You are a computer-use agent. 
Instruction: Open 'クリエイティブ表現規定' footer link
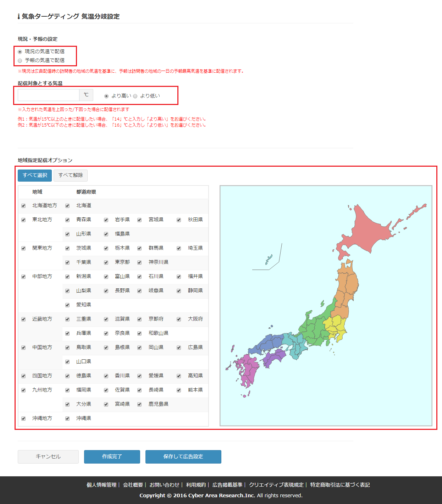pos(276,485)
